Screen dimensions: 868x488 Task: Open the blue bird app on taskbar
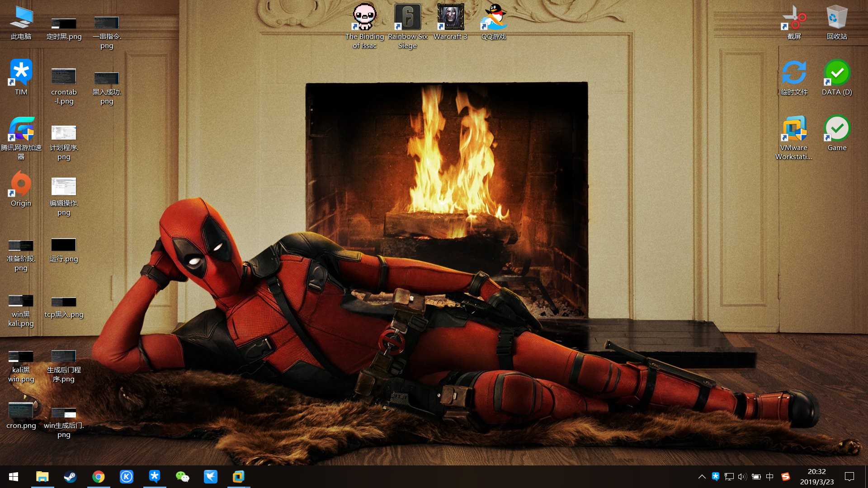click(x=211, y=477)
